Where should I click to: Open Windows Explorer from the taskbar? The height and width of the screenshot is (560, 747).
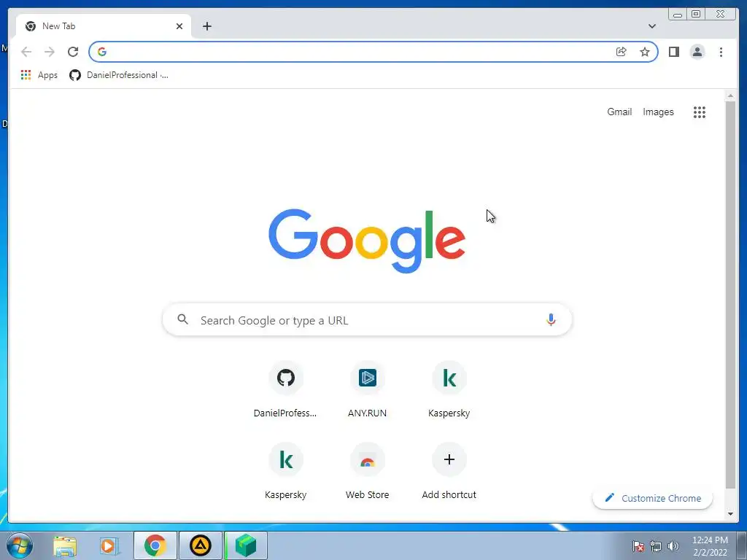pyautogui.click(x=65, y=545)
